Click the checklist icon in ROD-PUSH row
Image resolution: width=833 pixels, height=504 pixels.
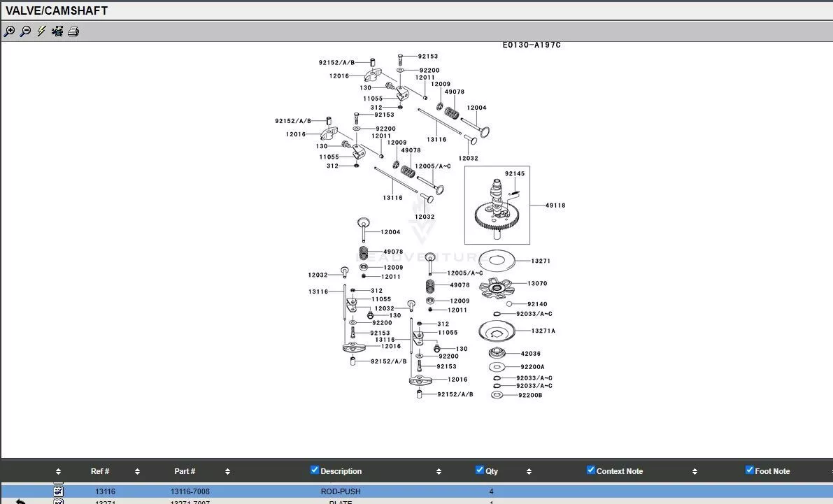pyautogui.click(x=59, y=491)
